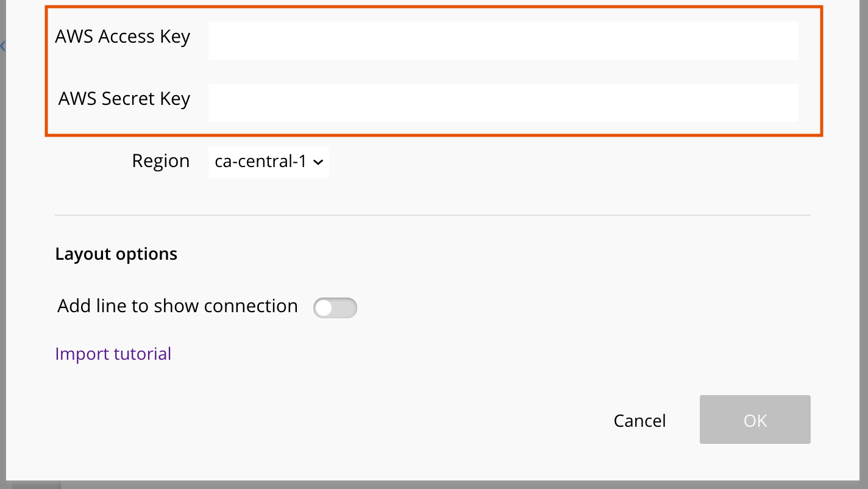Open the Import tutorial link
868x489 pixels.
click(113, 354)
